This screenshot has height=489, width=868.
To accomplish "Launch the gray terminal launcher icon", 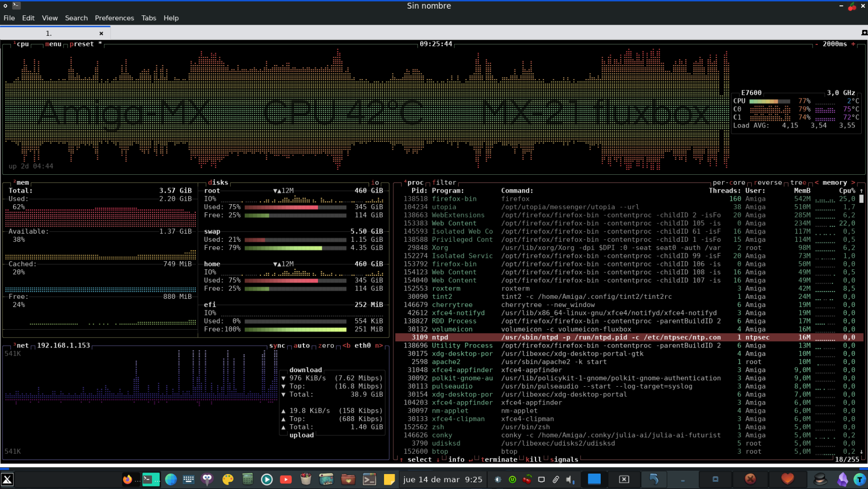I will pos(370,479).
